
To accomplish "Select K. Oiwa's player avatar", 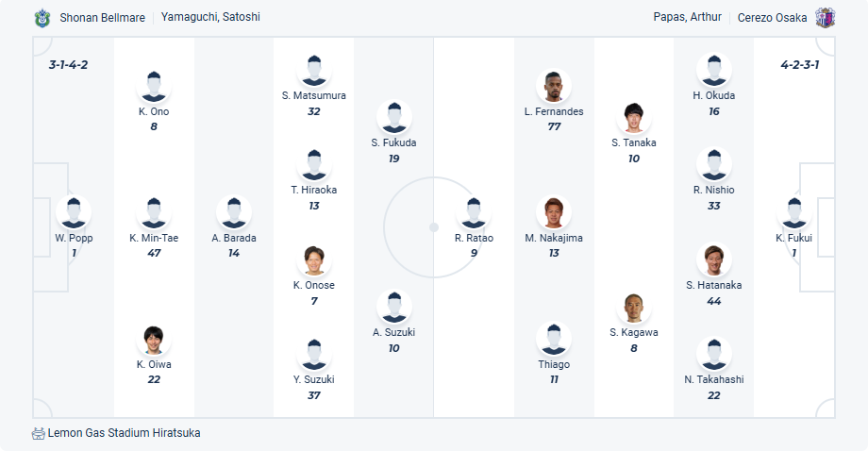I will point(154,340).
